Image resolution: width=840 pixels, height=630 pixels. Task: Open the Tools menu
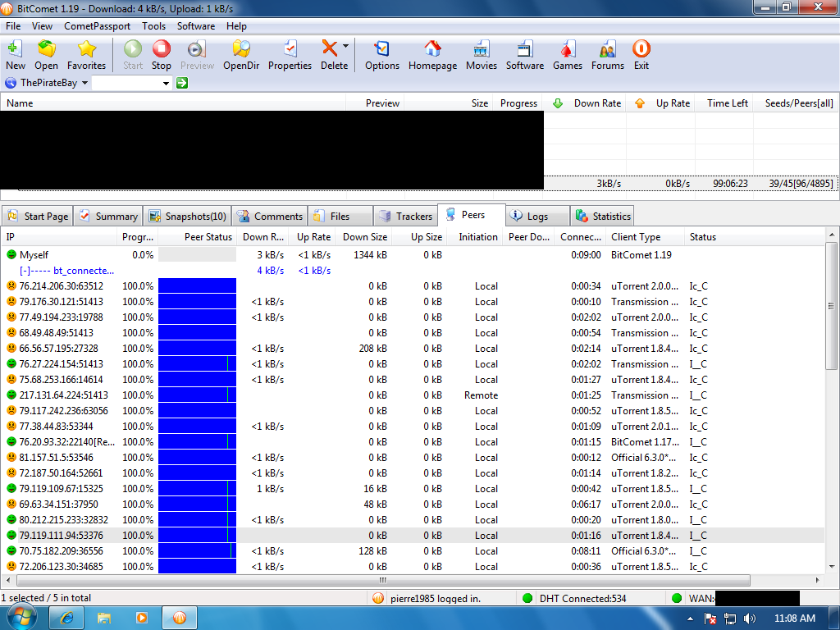coord(153,25)
